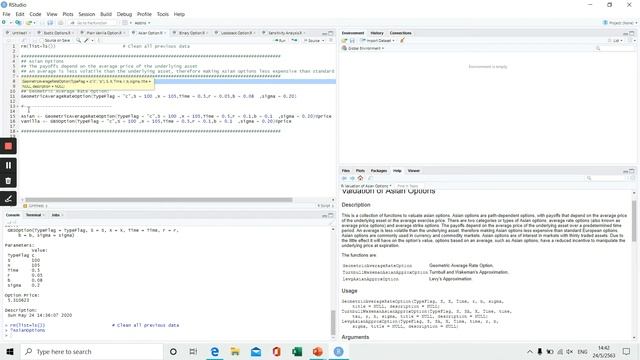
Task: Click the Windows Start button
Action: 10,351
